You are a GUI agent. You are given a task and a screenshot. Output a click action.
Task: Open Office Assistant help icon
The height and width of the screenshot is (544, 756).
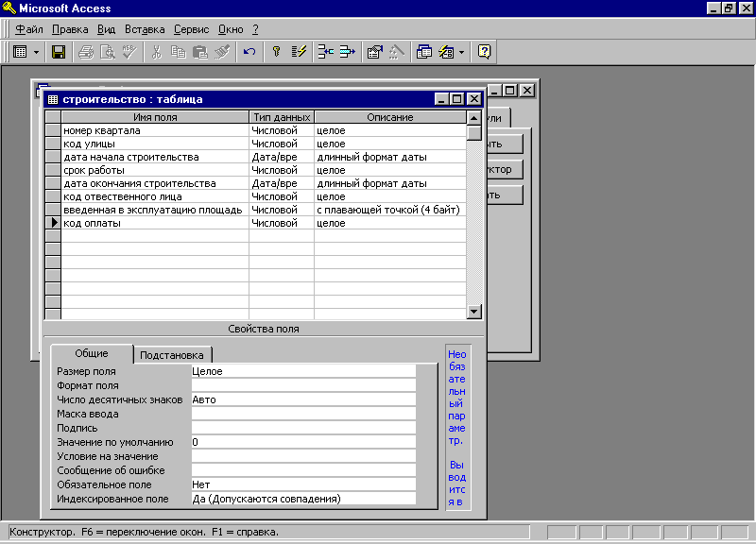click(x=484, y=52)
